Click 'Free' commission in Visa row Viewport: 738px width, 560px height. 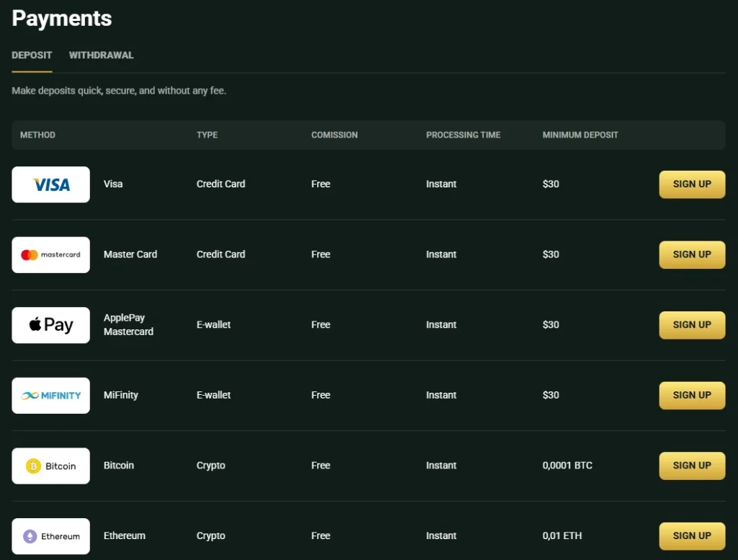tap(321, 184)
